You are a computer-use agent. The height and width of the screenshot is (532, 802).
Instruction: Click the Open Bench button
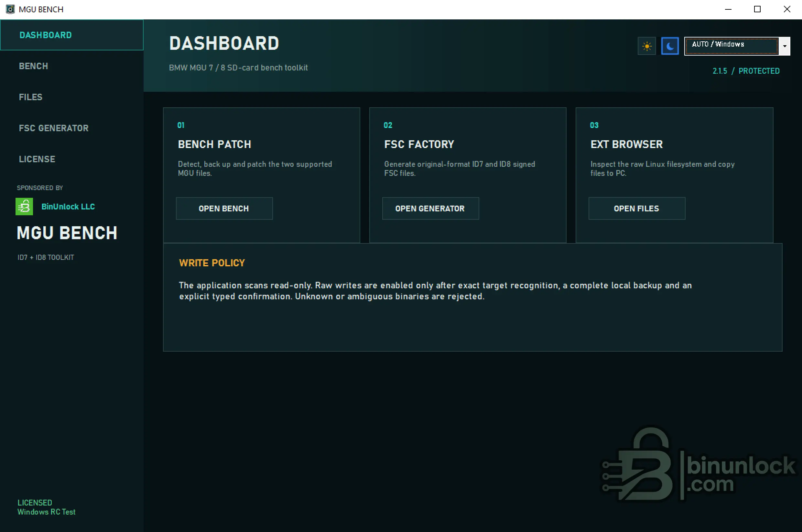point(224,208)
